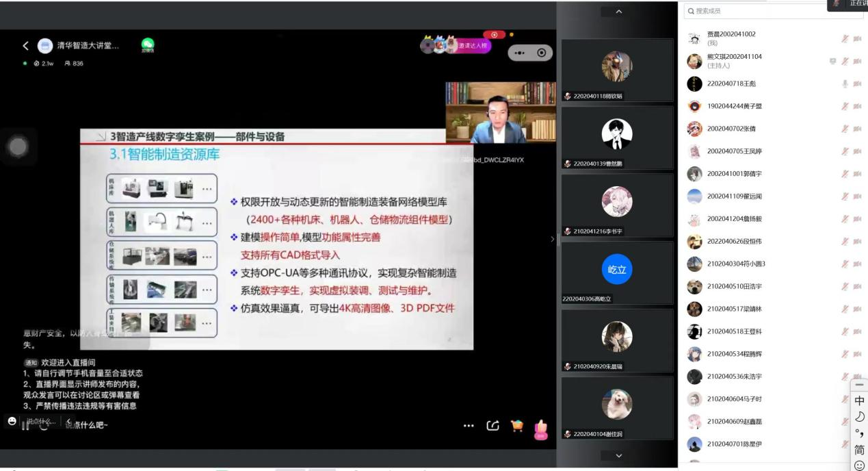The width and height of the screenshot is (868, 471).
Task: Switch IME to 简 simplified mode
Action: [860, 450]
